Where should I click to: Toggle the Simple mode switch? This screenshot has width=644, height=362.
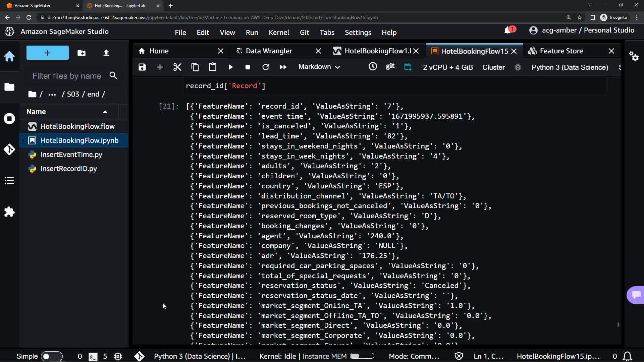coord(51,356)
